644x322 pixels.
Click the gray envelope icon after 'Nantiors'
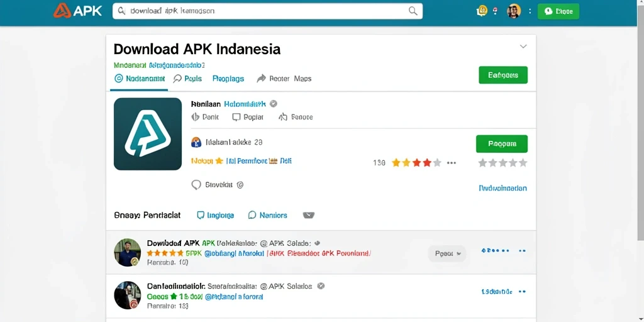click(308, 215)
